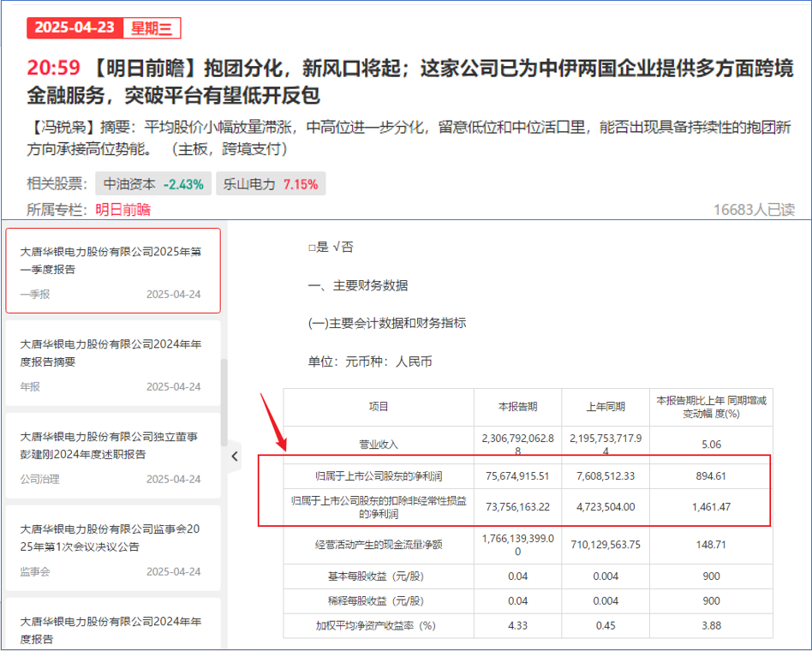
Task: Click the 16683人已读 read count
Action: point(754,210)
